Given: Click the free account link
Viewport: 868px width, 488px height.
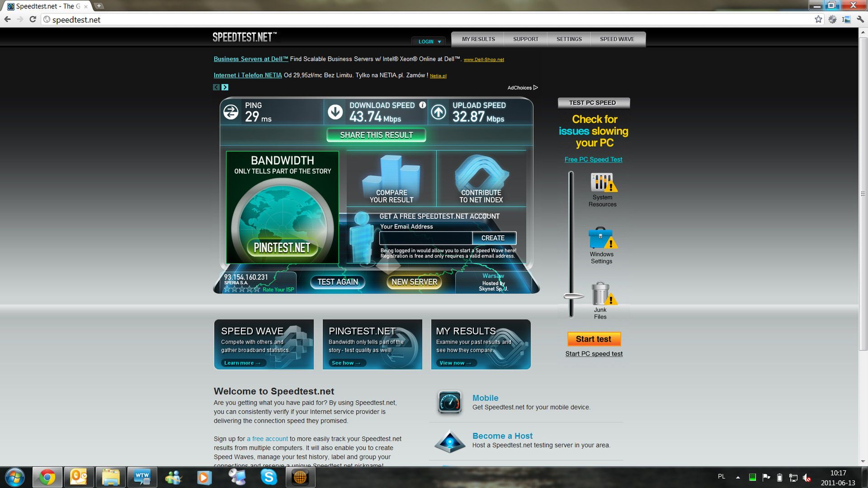Looking at the screenshot, I should tap(267, 439).
